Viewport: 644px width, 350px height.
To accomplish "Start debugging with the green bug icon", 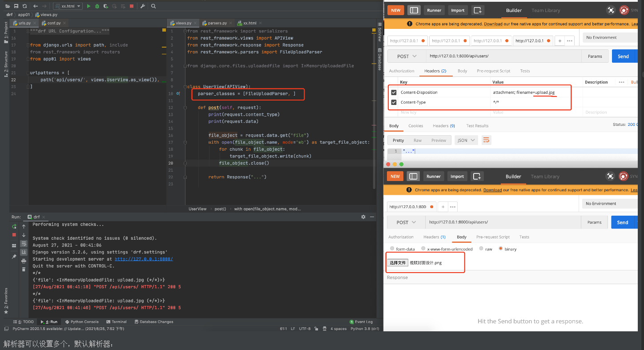I will tap(97, 6).
